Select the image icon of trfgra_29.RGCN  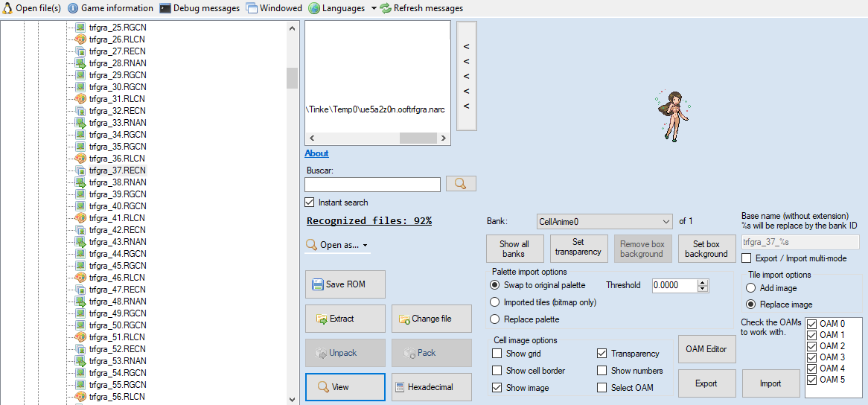(80, 74)
